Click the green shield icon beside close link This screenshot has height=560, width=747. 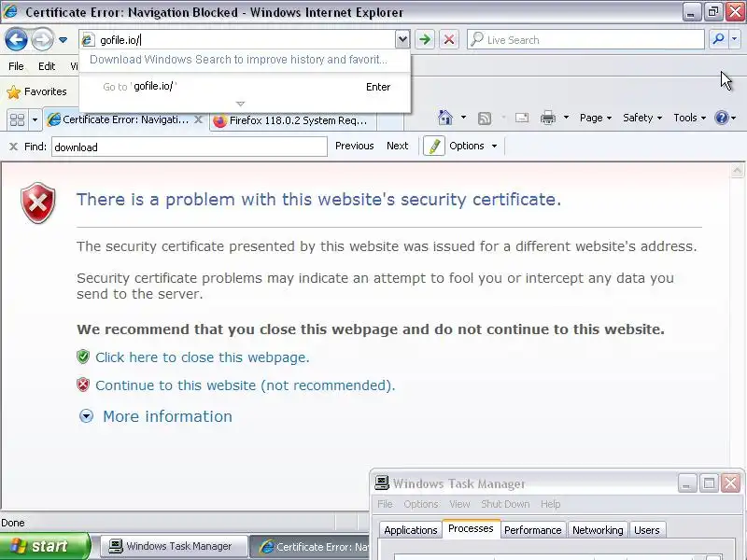coord(83,357)
